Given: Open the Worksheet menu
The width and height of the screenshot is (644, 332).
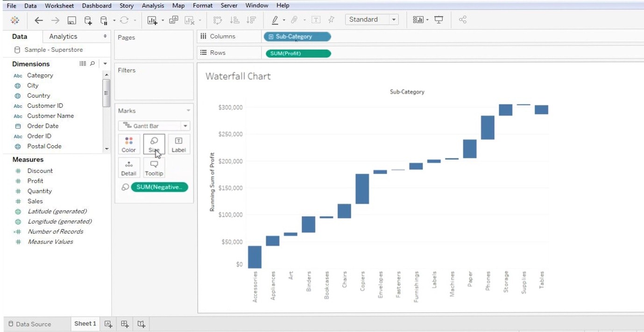Looking at the screenshot, I should [x=59, y=6].
